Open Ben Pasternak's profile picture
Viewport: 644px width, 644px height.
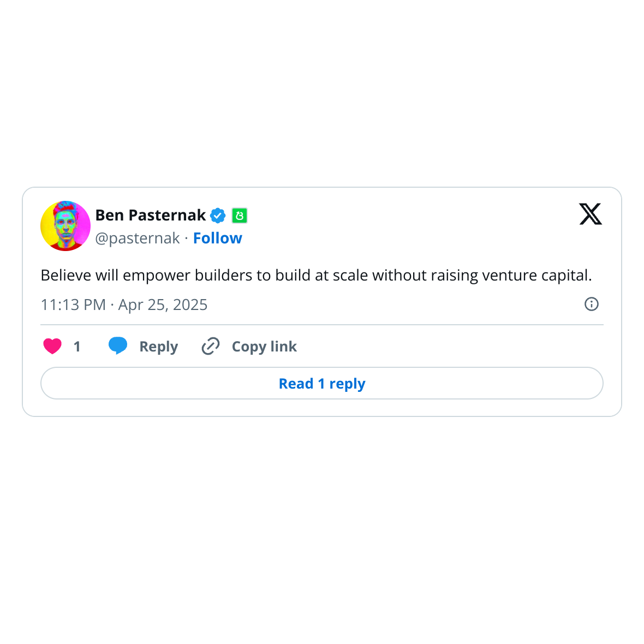(65, 226)
